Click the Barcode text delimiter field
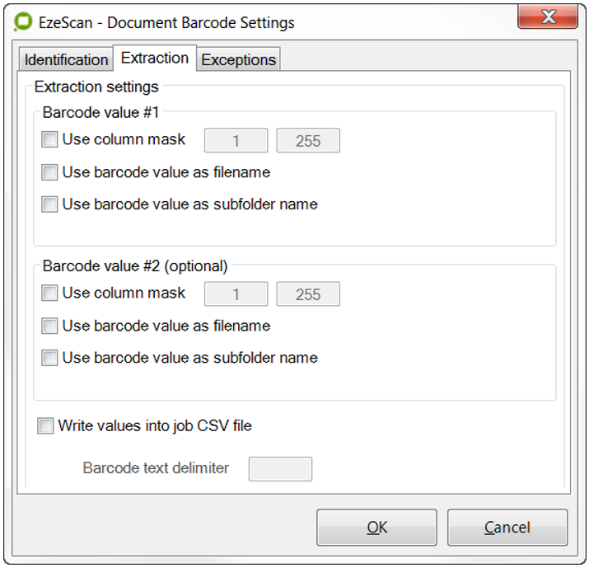The width and height of the screenshot is (589, 568). click(280, 469)
